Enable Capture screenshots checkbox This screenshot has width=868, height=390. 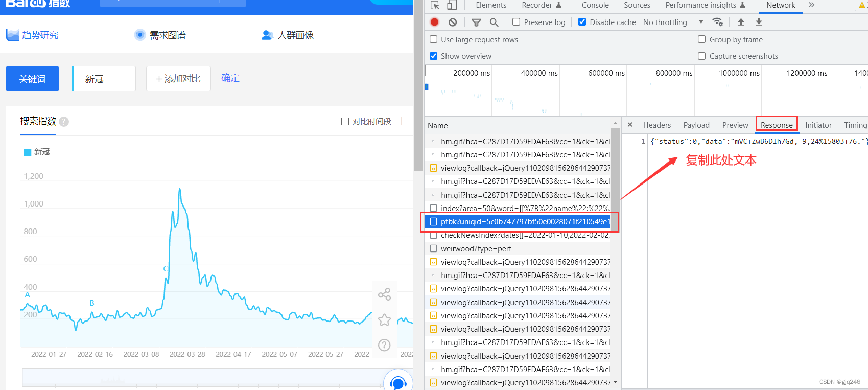(x=702, y=56)
